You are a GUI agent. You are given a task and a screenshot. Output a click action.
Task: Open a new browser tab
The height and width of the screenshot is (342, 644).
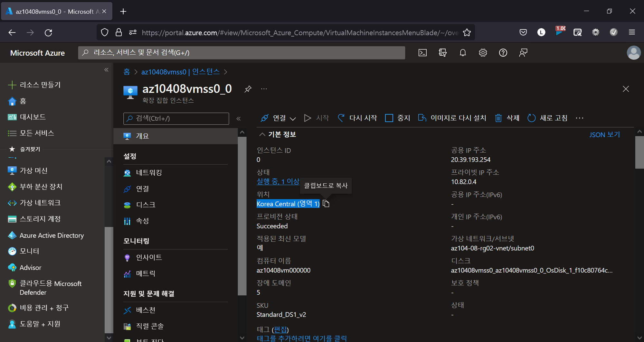(x=123, y=12)
